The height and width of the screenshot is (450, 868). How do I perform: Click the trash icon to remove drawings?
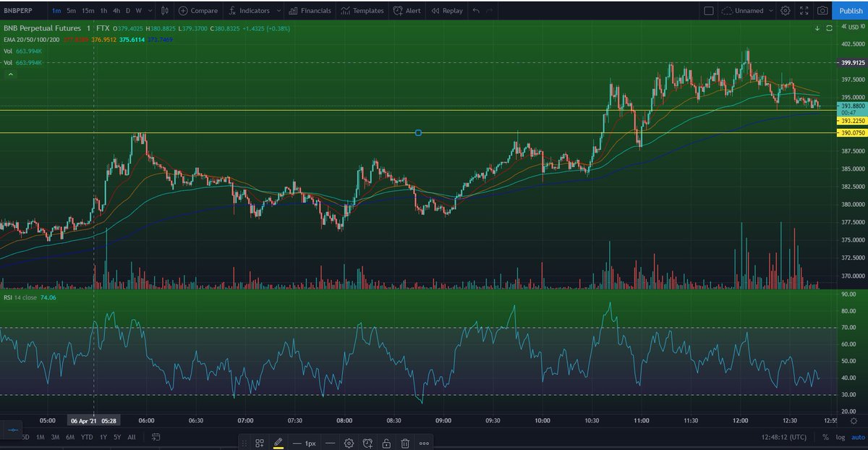click(x=404, y=443)
